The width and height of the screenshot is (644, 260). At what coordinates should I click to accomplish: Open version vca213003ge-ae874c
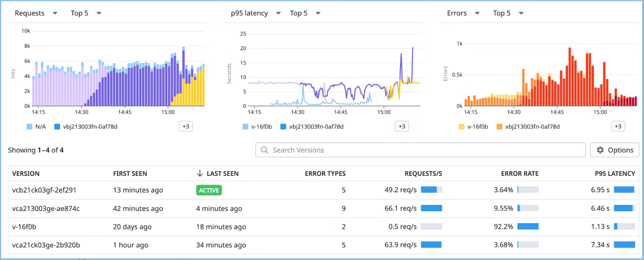[46, 208]
